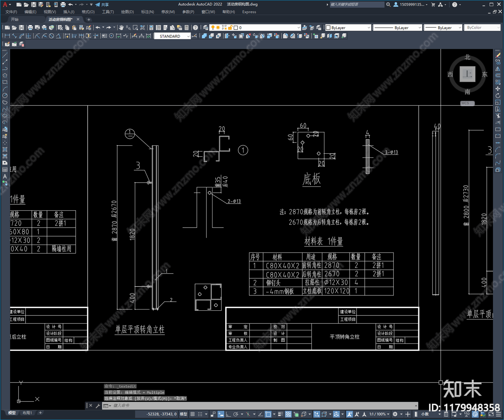The image size is (504, 420).
Task: Select the Move tool in the modify toolbar
Action: (498, 89)
